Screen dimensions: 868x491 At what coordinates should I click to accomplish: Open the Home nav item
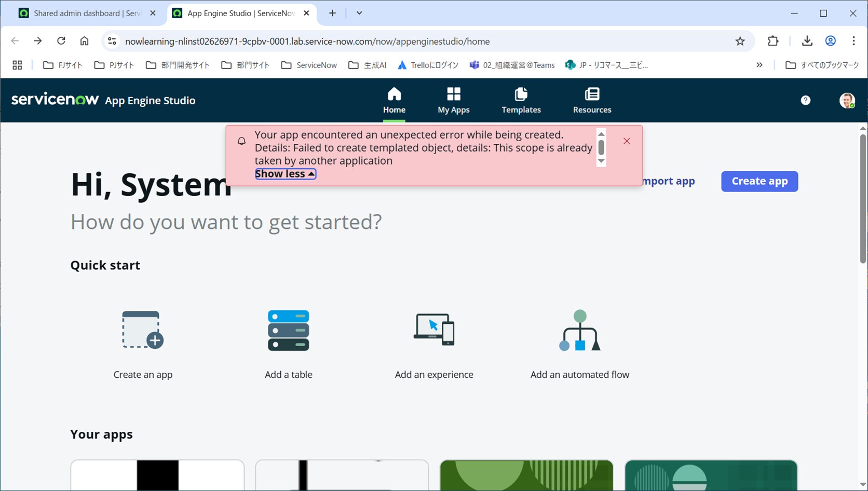tap(394, 101)
